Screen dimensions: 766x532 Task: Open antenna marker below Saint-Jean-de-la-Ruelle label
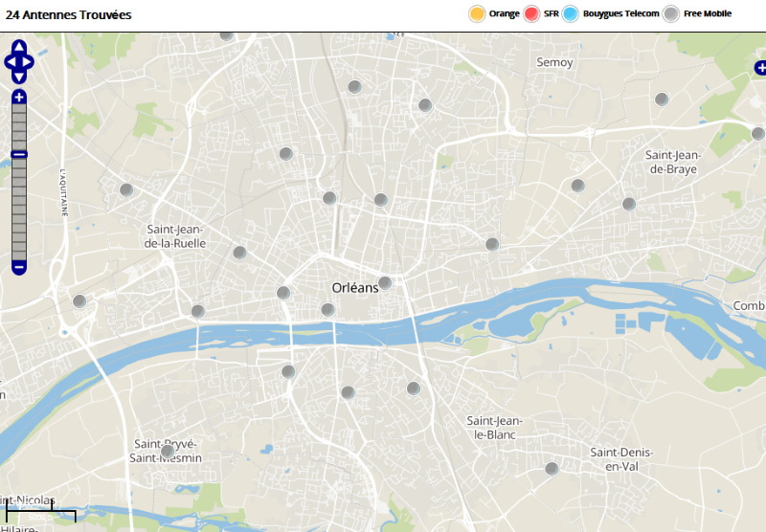click(239, 253)
